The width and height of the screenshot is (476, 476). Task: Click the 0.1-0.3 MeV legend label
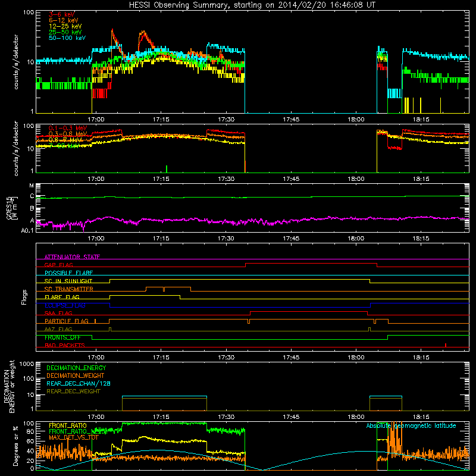[68, 128]
